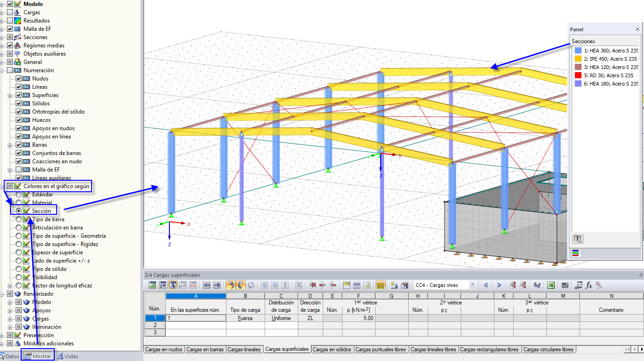Screen dimensions: 644x361
Task: Open the calculator icon in table toolbar
Action: click(x=565, y=285)
